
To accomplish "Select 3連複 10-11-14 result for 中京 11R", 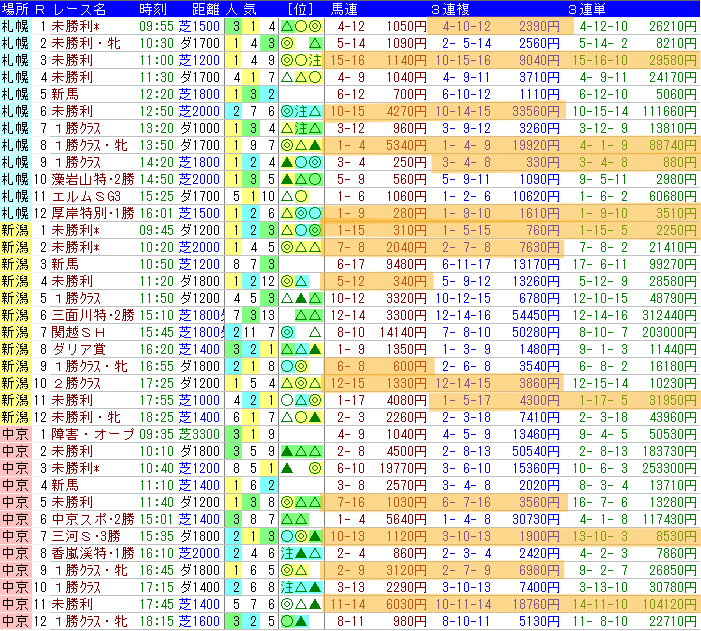I will 463,604.
